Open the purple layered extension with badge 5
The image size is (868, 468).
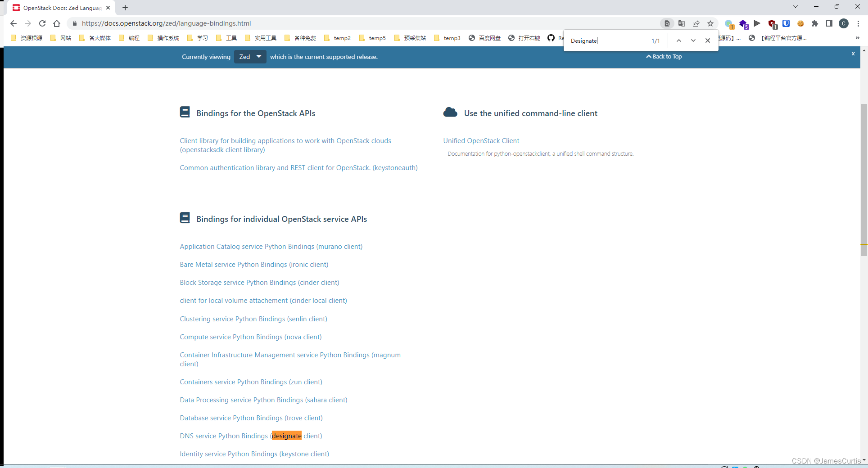click(x=743, y=24)
